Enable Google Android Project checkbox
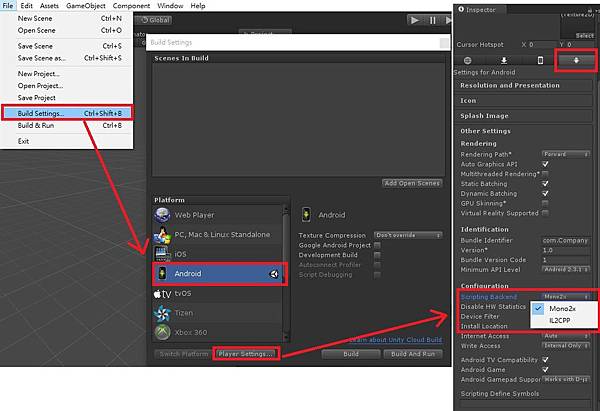The width and height of the screenshot is (600, 411). tap(377, 245)
